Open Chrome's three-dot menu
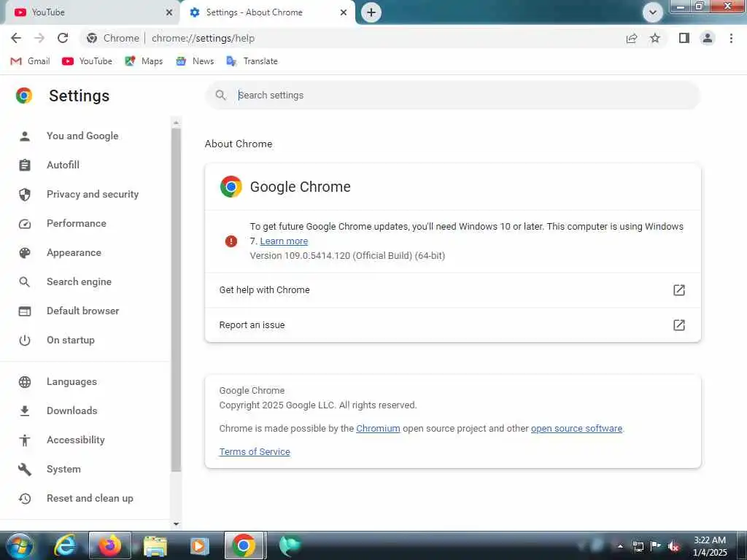Image resolution: width=747 pixels, height=560 pixels. tap(731, 38)
